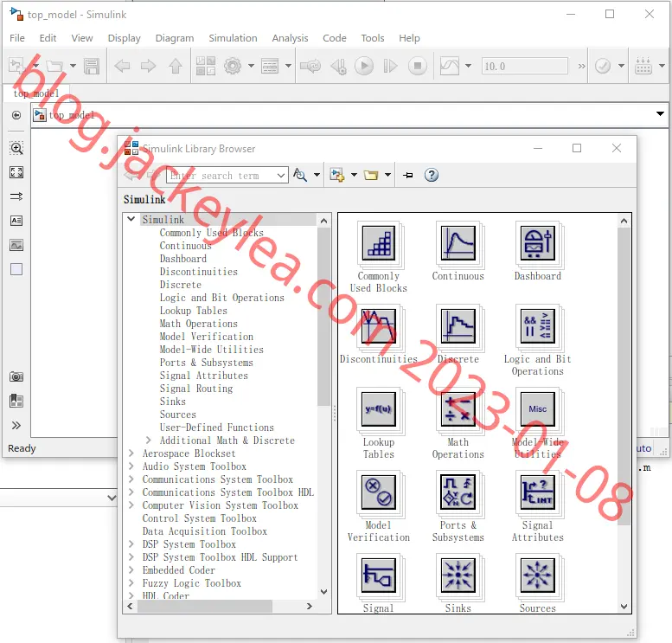Viewport: 672px width, 643px height.
Task: Click the simulation stop time field
Action: coord(525,66)
